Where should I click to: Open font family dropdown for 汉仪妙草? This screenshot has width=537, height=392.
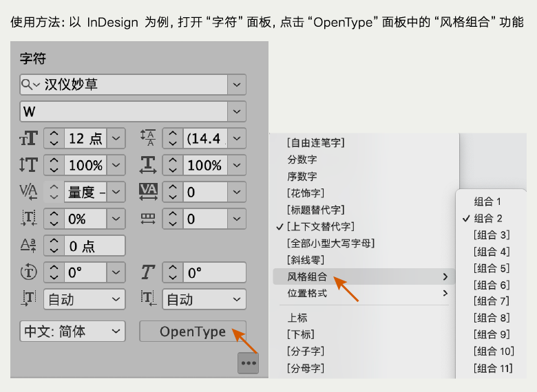(x=237, y=85)
